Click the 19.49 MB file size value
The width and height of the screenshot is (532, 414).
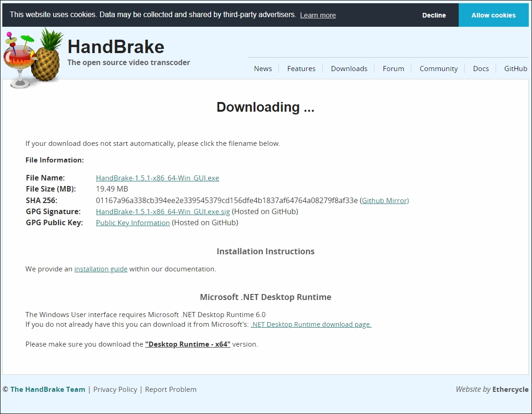tap(112, 189)
